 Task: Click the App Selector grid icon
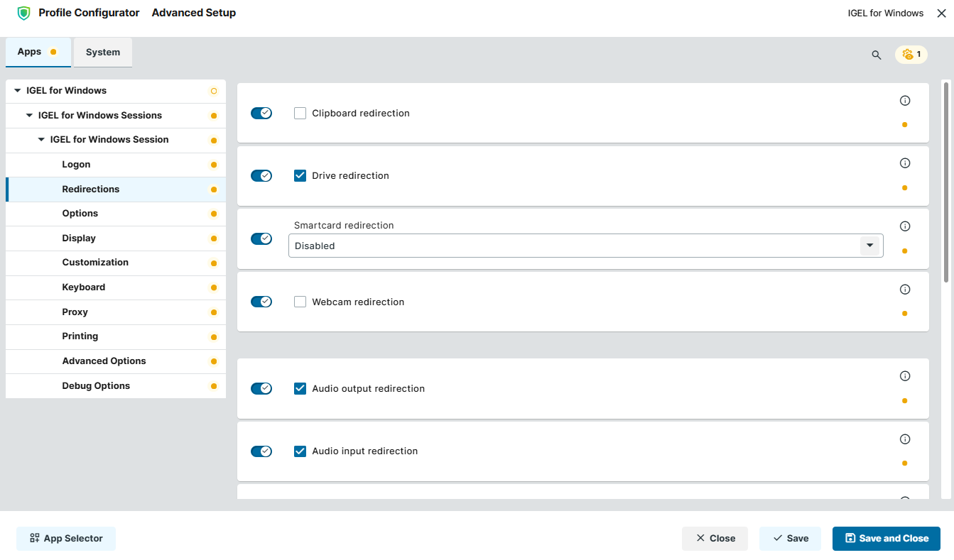(35, 538)
